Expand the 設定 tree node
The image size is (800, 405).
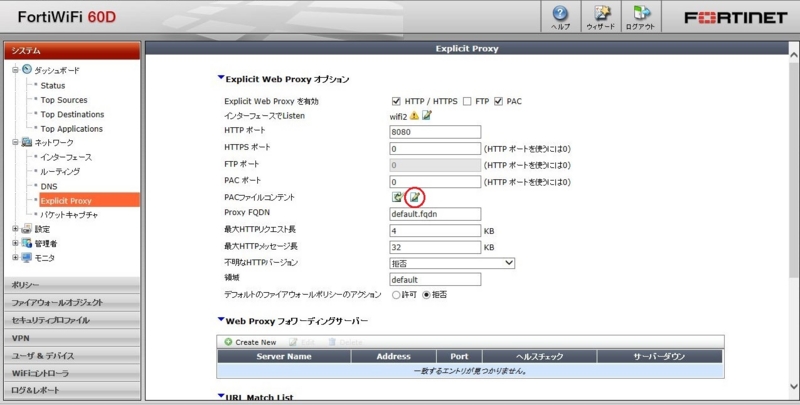click(15, 229)
